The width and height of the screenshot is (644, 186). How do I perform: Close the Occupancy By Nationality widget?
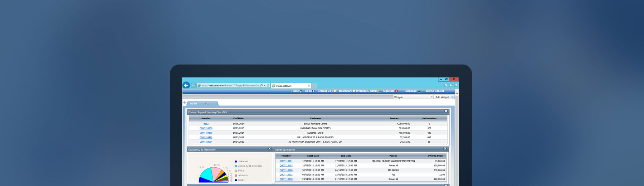tap(270, 149)
